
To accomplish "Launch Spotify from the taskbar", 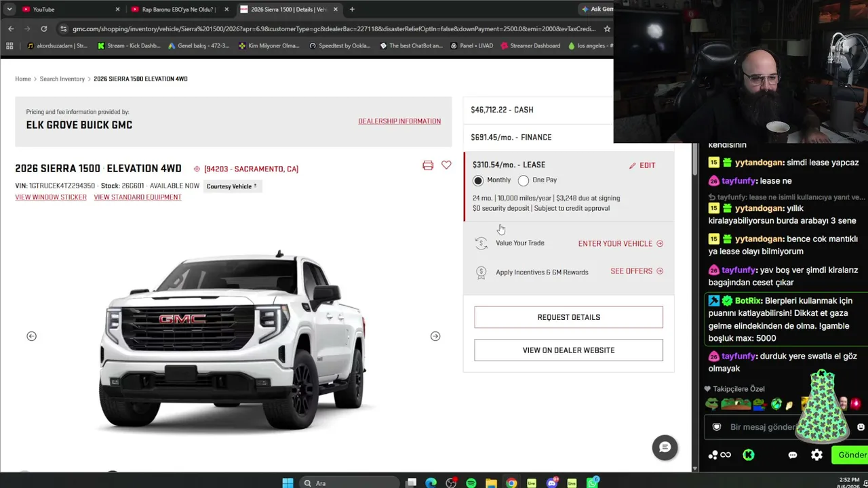I will (x=471, y=483).
